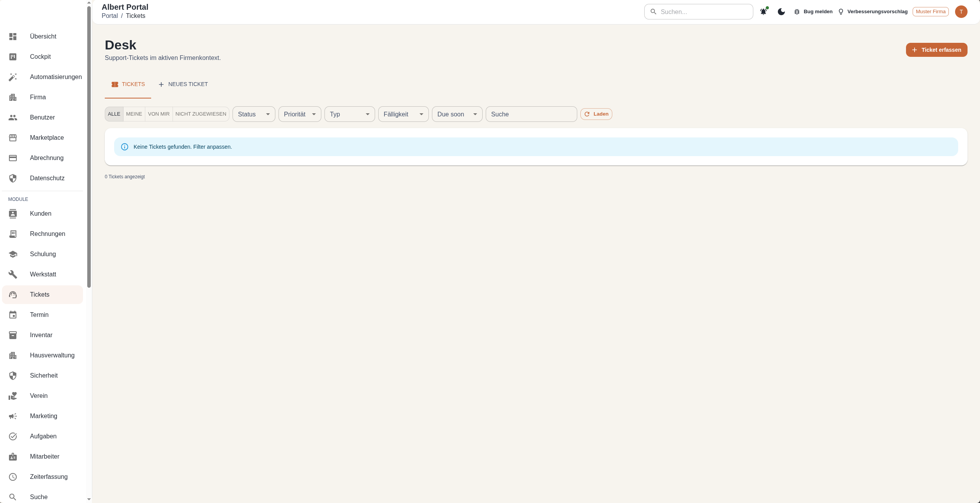Click the Marketplace storefront icon
980x503 pixels.
coord(13,138)
